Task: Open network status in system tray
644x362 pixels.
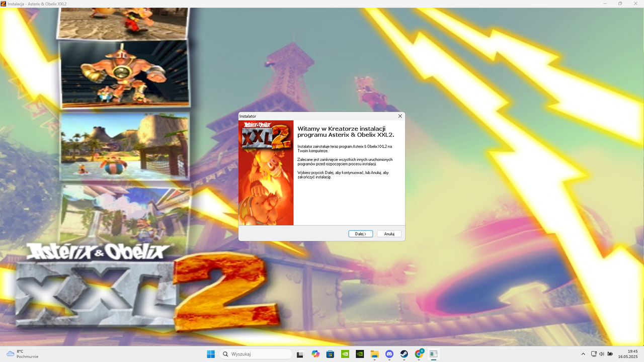Action: click(594, 354)
